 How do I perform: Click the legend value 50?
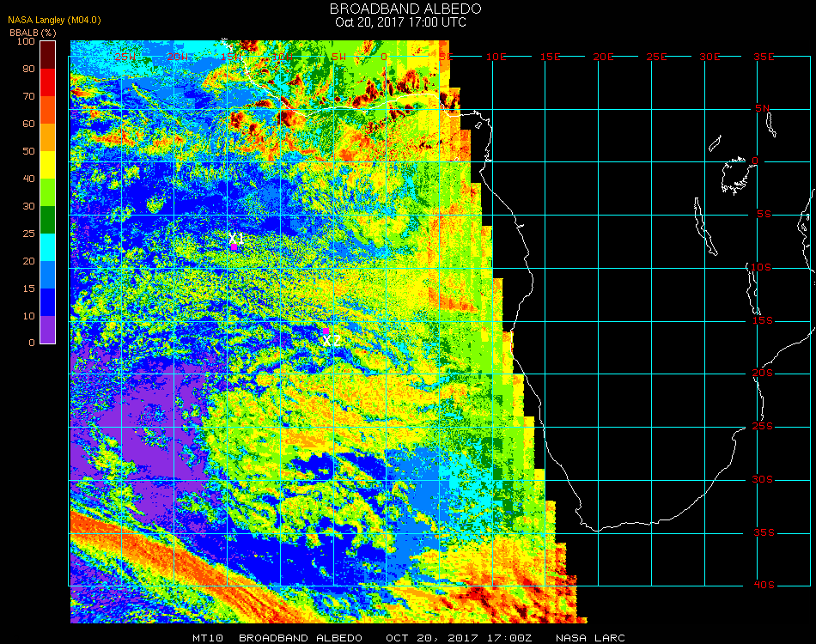(28, 151)
